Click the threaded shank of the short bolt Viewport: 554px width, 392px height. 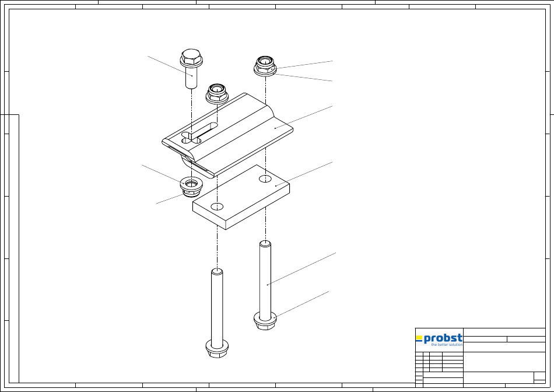[191, 78]
